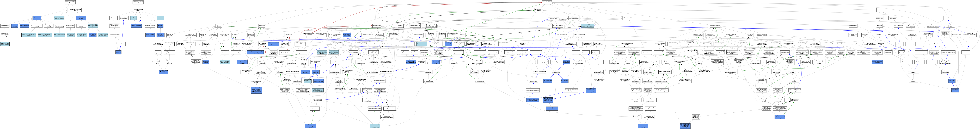
Task: Select the extracellular matrix-cell signaling node
Action: (x=448, y=44)
